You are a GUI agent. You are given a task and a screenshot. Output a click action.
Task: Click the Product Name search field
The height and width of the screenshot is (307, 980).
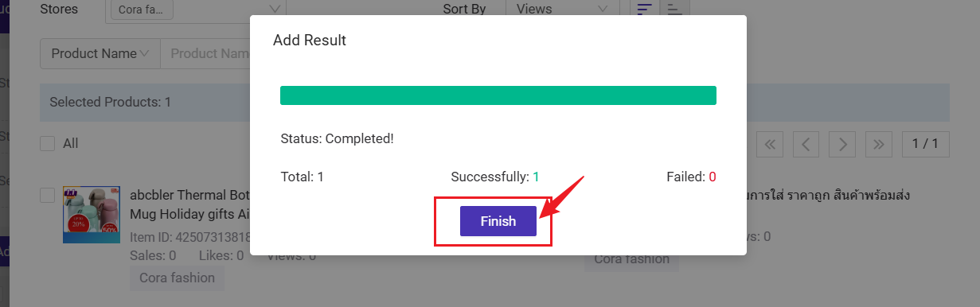click(x=205, y=54)
